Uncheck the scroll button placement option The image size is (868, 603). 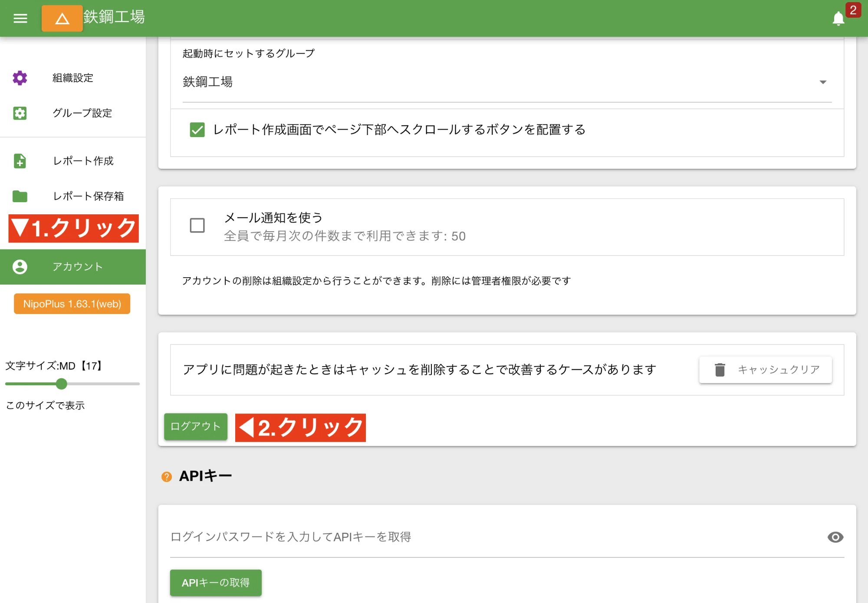point(197,130)
